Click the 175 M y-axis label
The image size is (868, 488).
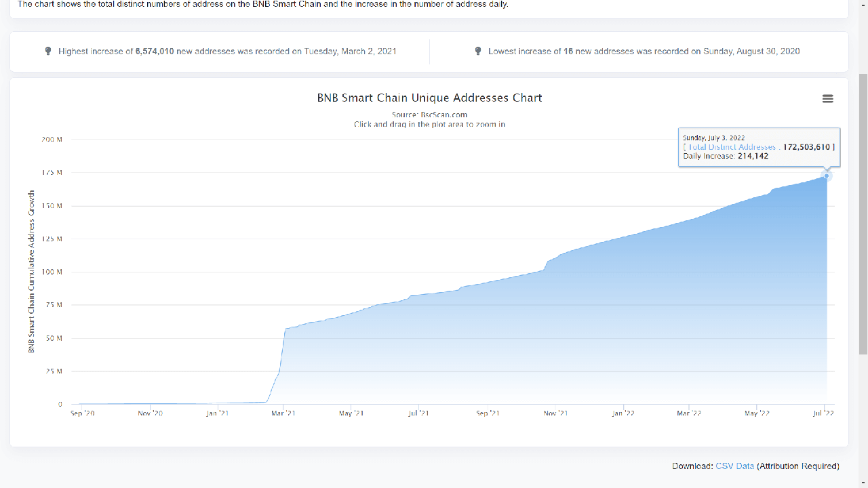coord(52,173)
